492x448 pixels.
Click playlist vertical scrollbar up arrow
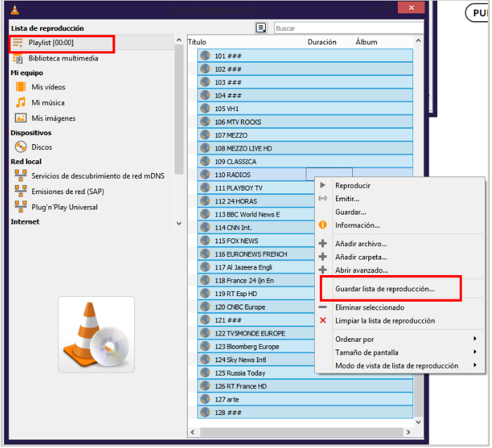[x=418, y=41]
